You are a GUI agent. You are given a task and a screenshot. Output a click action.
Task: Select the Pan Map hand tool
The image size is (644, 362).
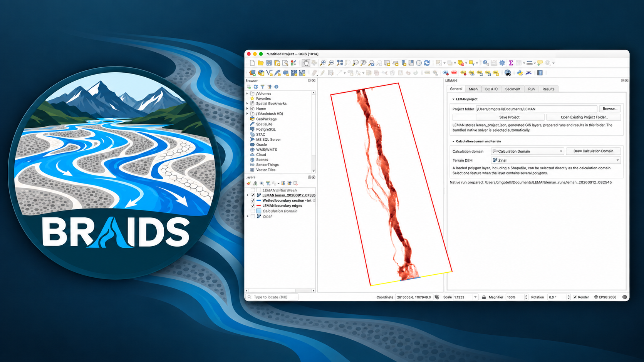point(306,63)
